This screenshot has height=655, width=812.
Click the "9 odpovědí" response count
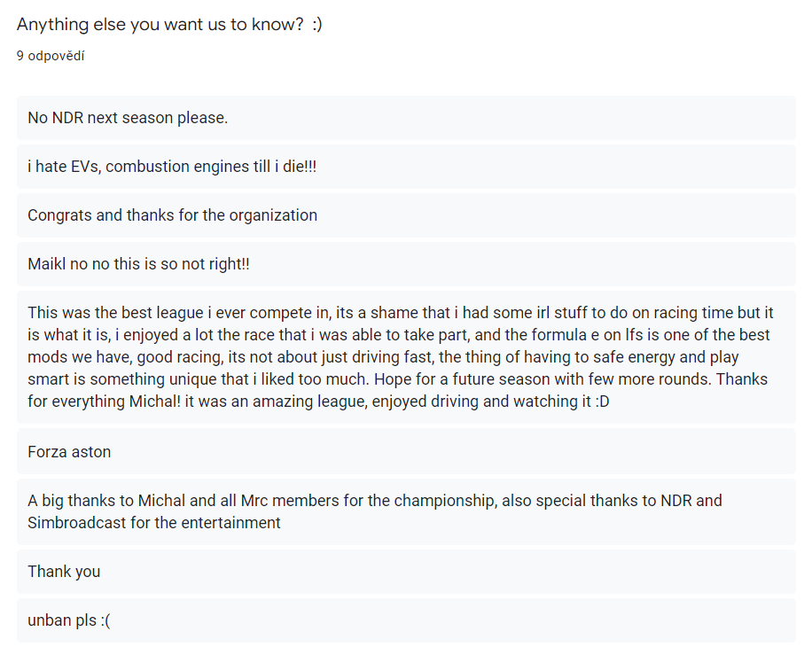[x=51, y=56]
